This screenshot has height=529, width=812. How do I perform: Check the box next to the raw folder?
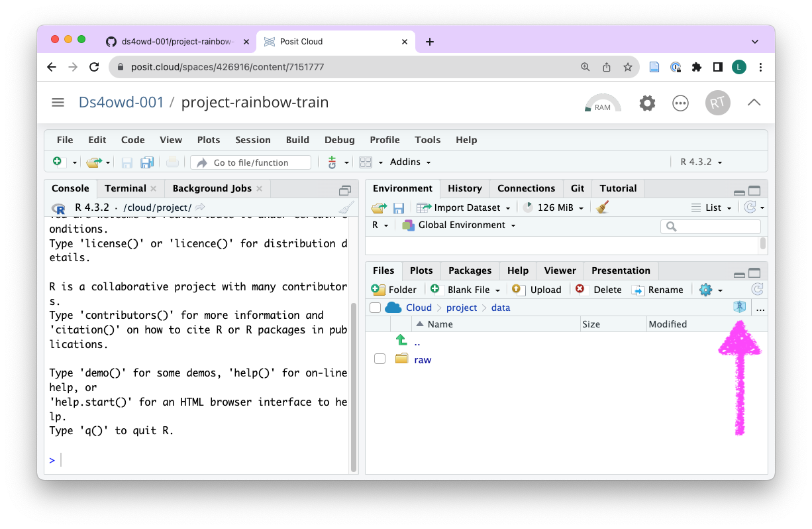(380, 359)
